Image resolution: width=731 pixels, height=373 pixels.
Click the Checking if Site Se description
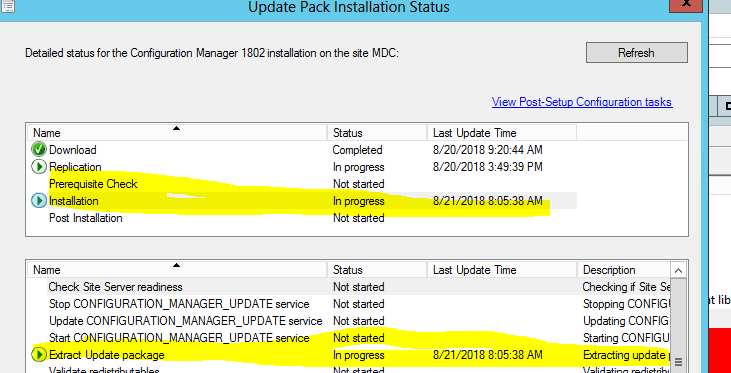tap(626, 287)
